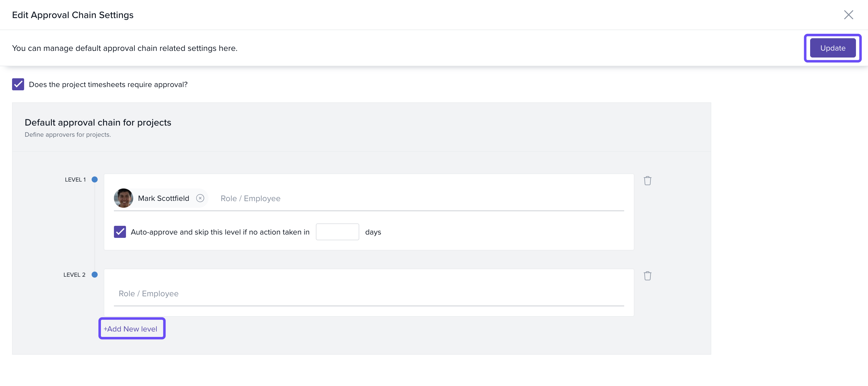Click the Level 1 blue dot marker
This screenshot has height=386, width=868.
[95, 179]
